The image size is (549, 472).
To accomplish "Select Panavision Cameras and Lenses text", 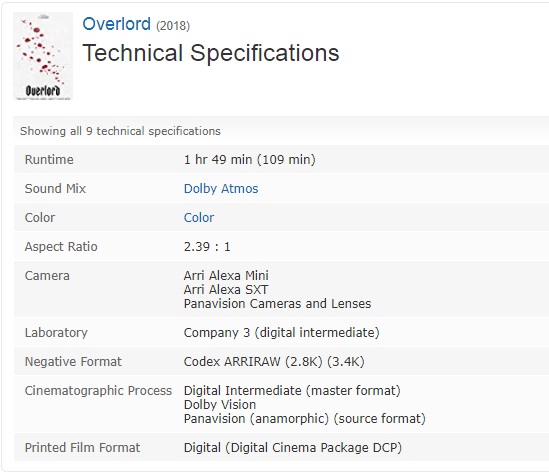I will pyautogui.click(x=277, y=304).
